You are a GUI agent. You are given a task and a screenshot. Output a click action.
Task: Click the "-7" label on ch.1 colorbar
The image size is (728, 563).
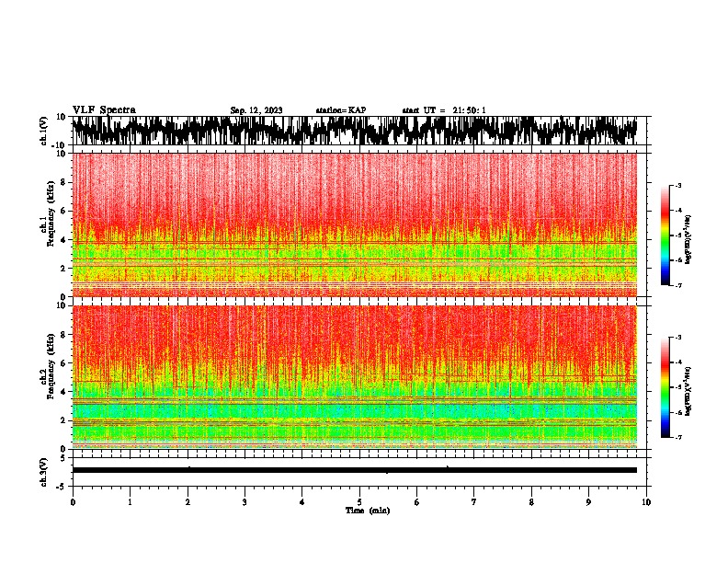[x=677, y=285]
